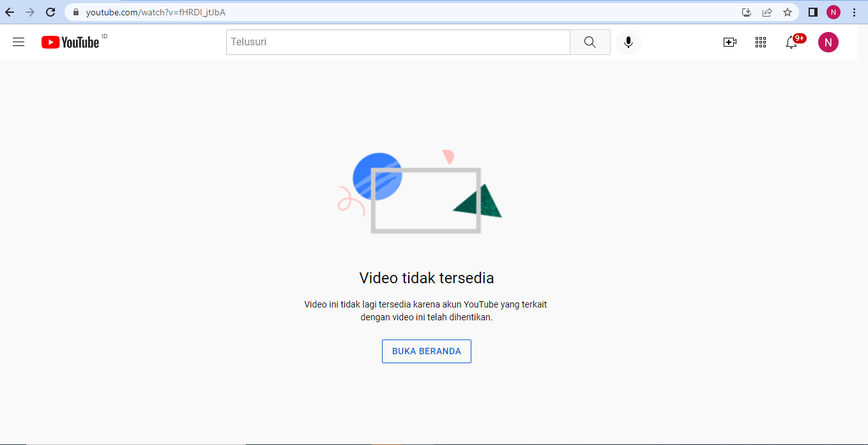Open the create video camera icon
Screen dimensions: 868x445
click(729, 42)
